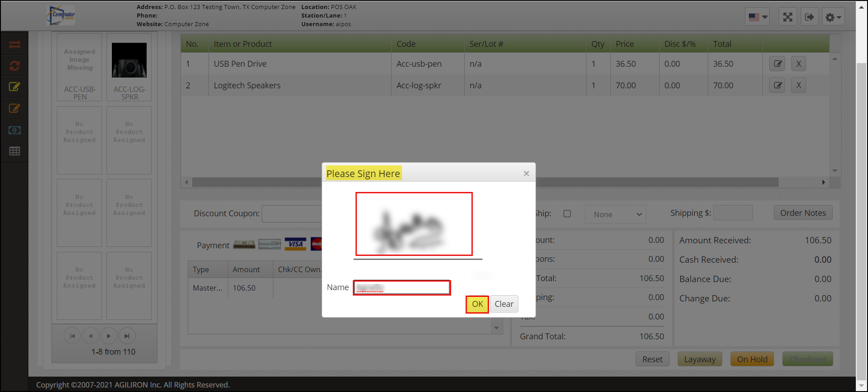The height and width of the screenshot is (392, 868).
Task: Click the Discount Coupon input field
Action: coord(292,214)
